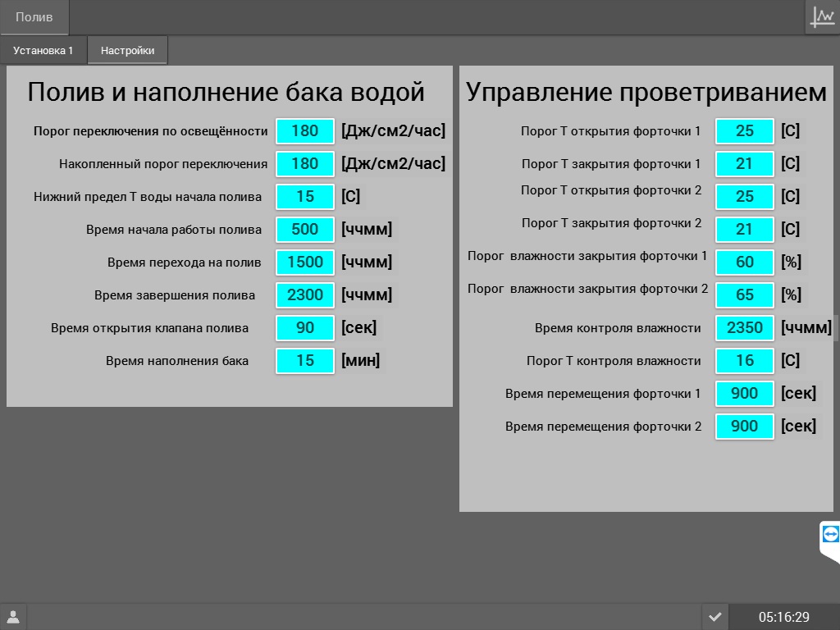Image resolution: width=840 pixels, height=630 pixels.
Task: Edit Порог Т открытия форточки 1
Action: pyautogui.click(x=744, y=131)
